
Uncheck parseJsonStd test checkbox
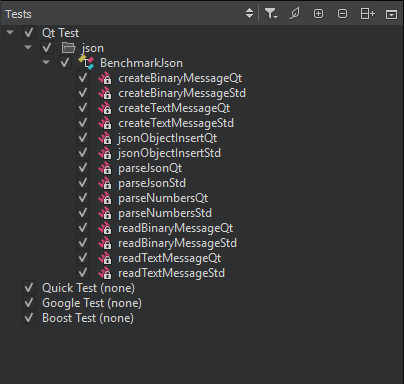pyautogui.click(x=83, y=183)
